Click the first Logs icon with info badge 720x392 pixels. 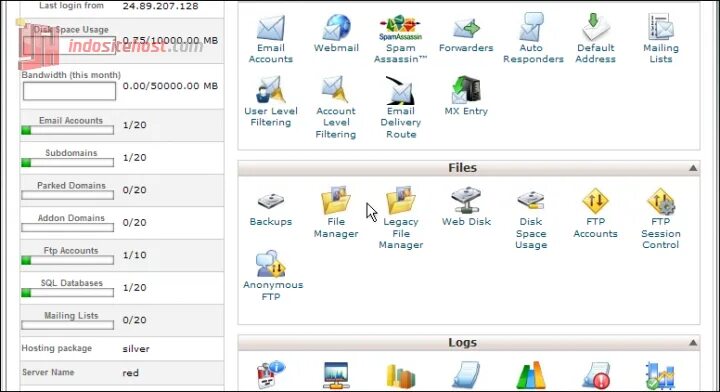(271, 375)
